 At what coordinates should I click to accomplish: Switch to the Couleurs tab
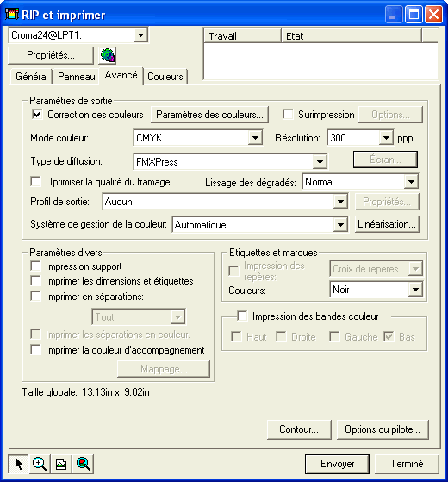pyautogui.click(x=165, y=76)
